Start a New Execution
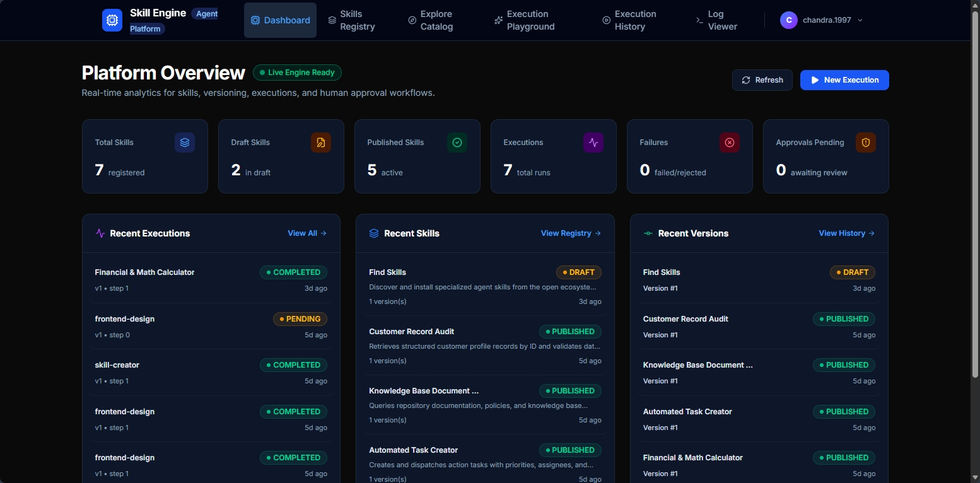Viewport: 980px width, 483px height. pyautogui.click(x=844, y=80)
